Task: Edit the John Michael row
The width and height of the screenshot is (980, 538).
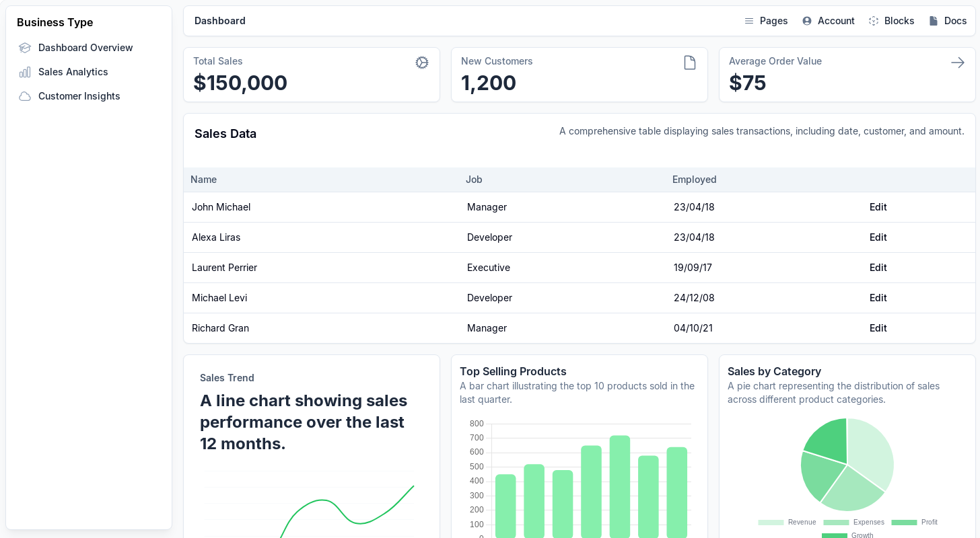Action: click(878, 207)
